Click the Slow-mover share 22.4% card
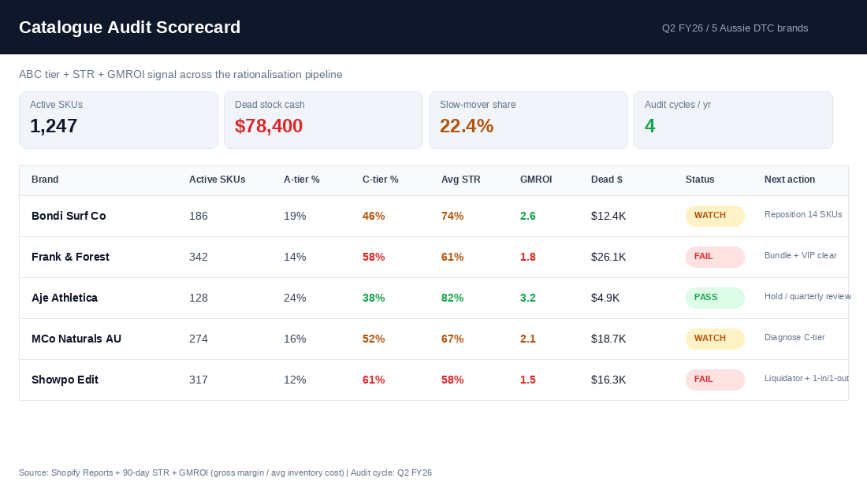The height and width of the screenshot is (504, 867). (x=528, y=120)
